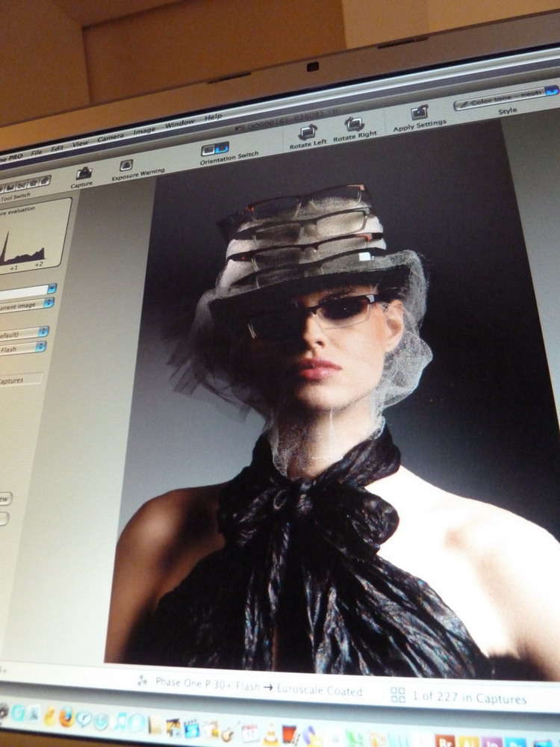The image size is (560, 747).
Task: Click the Rotate Right icon
Action: pos(354,124)
